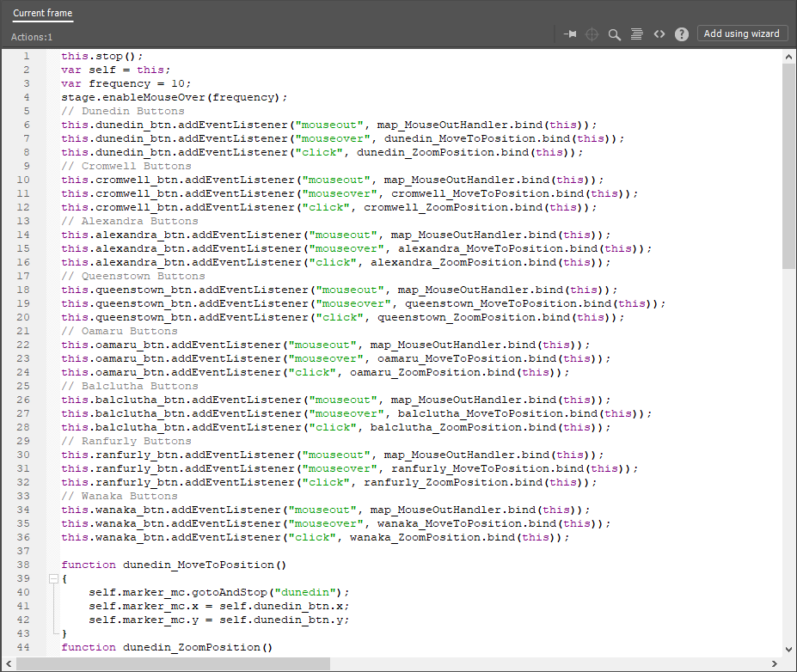The width and height of the screenshot is (797, 672).
Task: Click the Actions:1 label
Action: coord(32,37)
